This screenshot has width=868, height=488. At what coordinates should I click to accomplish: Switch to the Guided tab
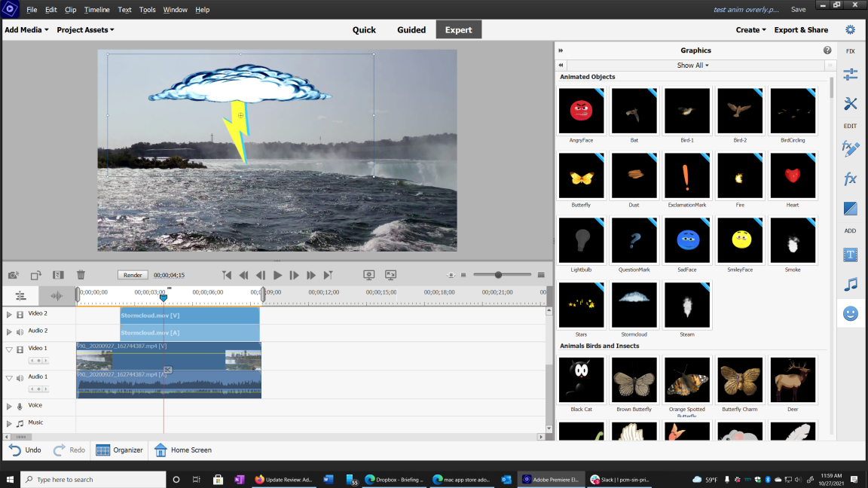point(411,30)
